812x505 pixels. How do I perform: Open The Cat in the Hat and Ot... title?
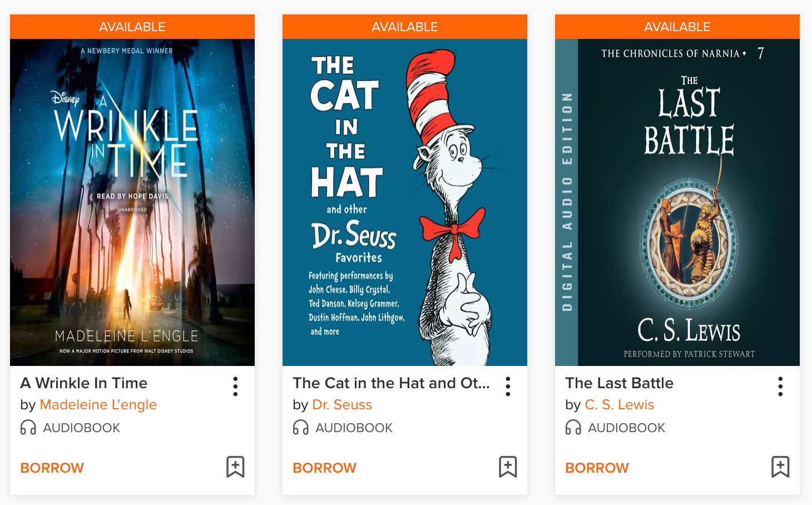tap(391, 383)
